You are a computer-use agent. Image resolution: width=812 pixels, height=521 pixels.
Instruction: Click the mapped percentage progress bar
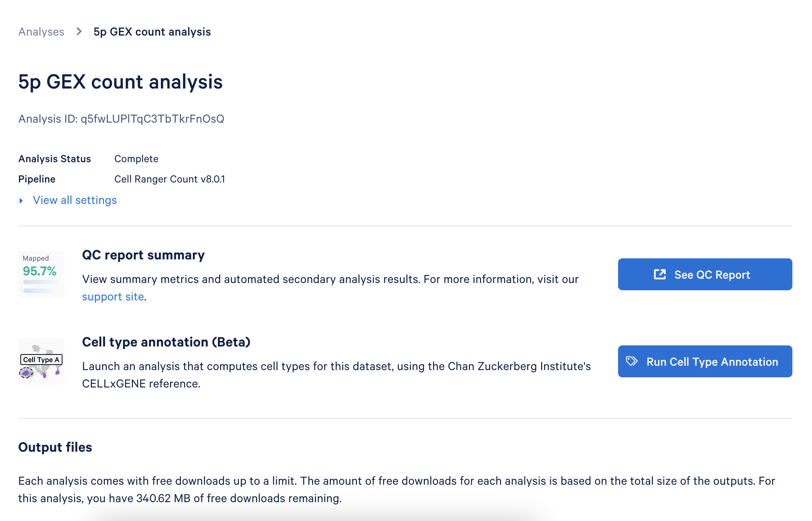[41, 282]
